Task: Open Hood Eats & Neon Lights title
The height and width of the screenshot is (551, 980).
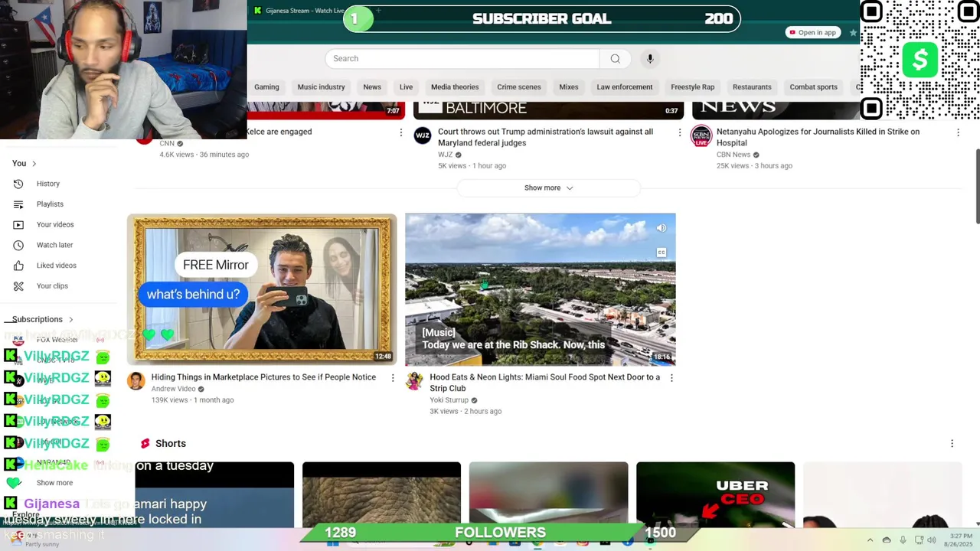Action: (544, 383)
